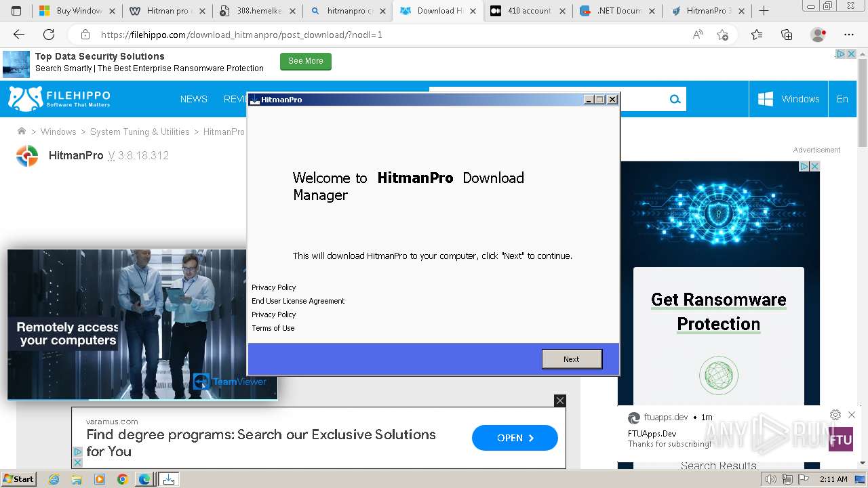Switch to the last HitmanPro tab
The image size is (868, 488).
tap(709, 11)
